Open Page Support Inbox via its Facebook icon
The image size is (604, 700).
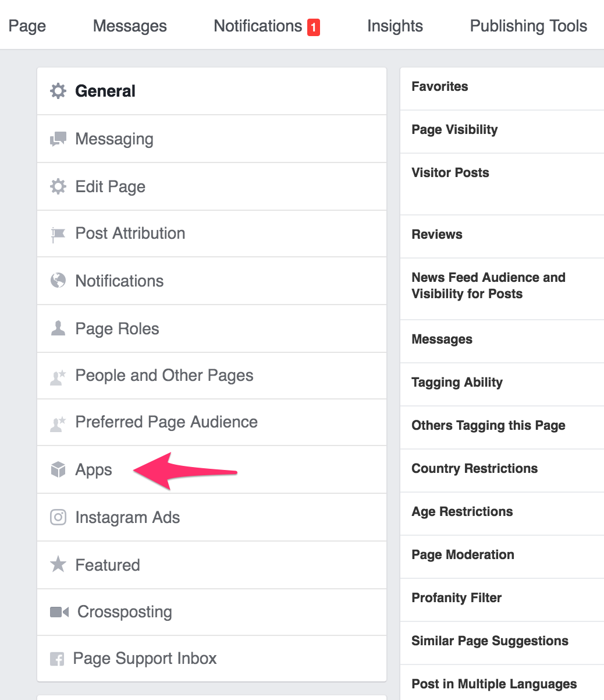(58, 658)
